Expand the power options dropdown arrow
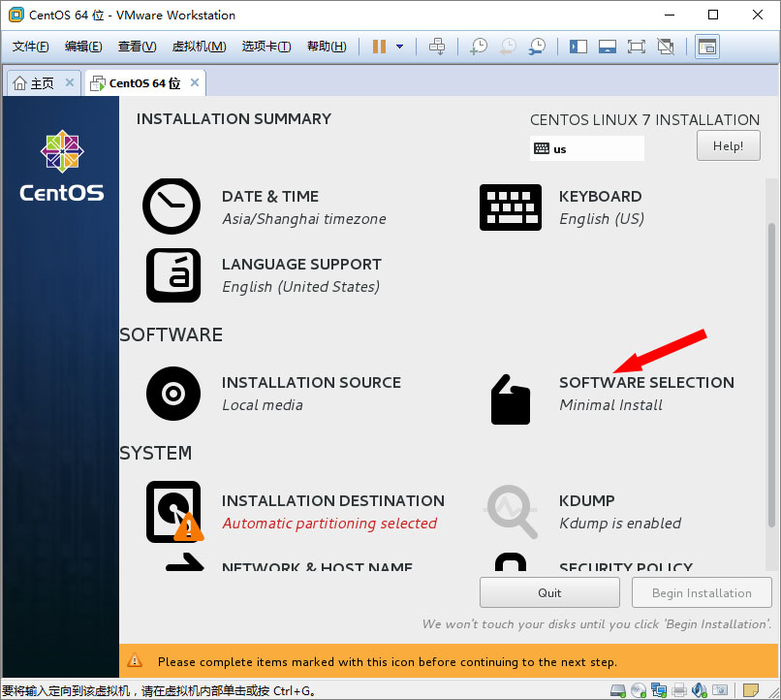Image resolution: width=781 pixels, height=700 pixels. click(399, 47)
